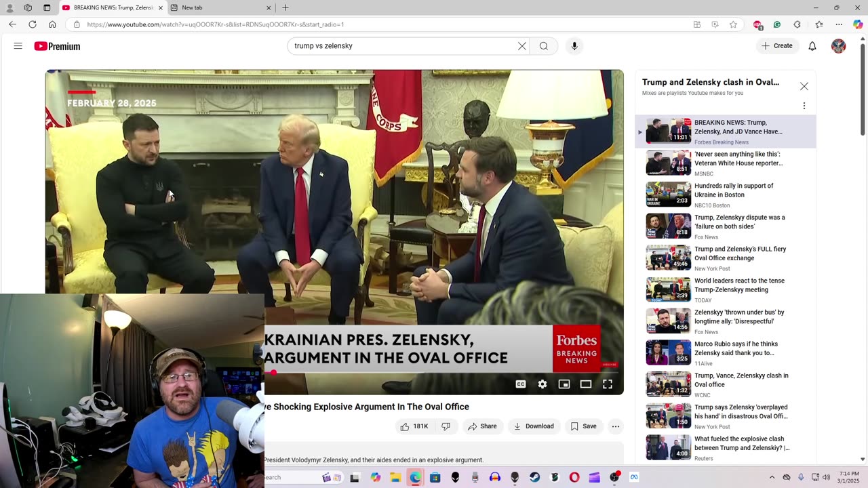Dislike the video
The width and height of the screenshot is (868, 488).
(x=446, y=426)
